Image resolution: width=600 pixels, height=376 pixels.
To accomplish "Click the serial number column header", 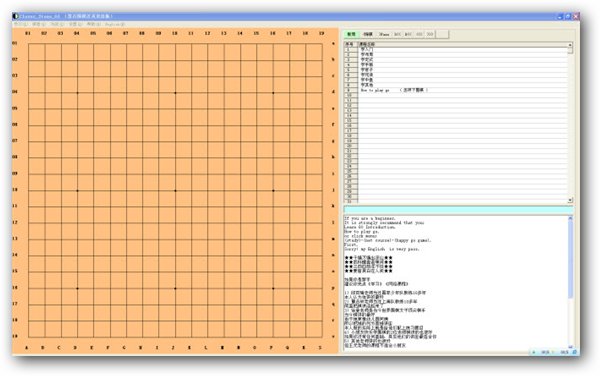I will pos(351,44).
